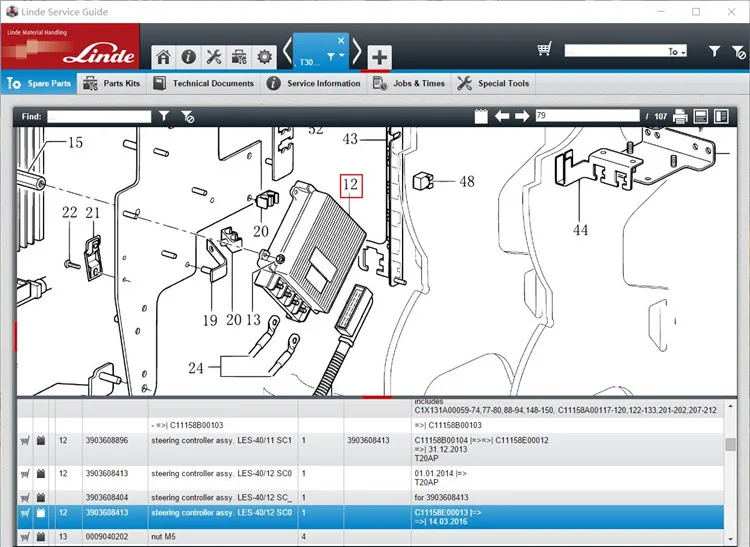
Task: Select callout 24 in the diagram
Action: 196,368
